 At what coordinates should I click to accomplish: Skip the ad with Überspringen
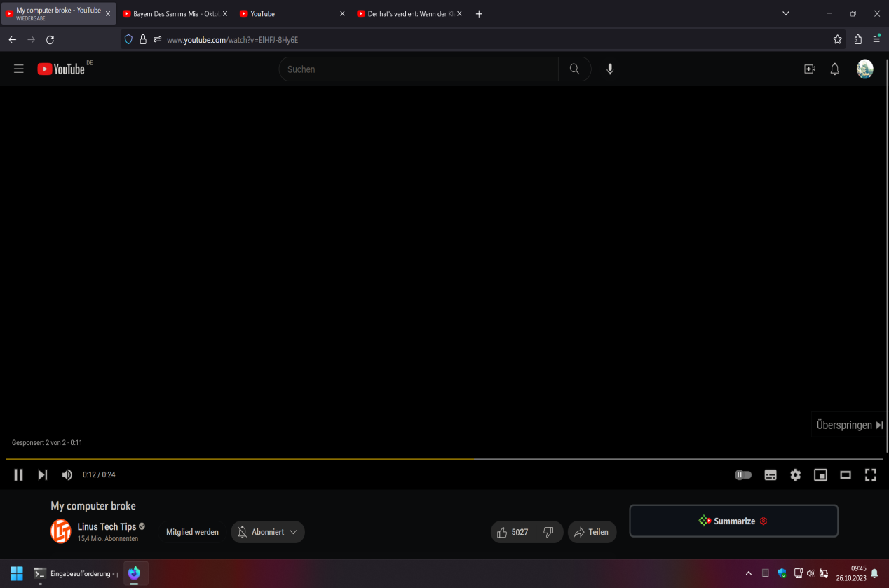848,424
